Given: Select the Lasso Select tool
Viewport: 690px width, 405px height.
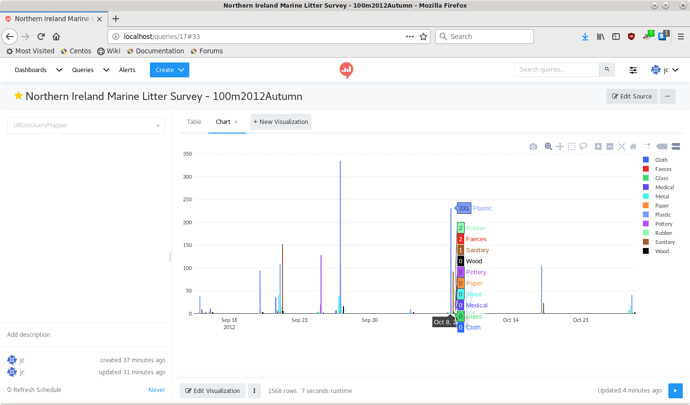Looking at the screenshot, I should coord(583,147).
